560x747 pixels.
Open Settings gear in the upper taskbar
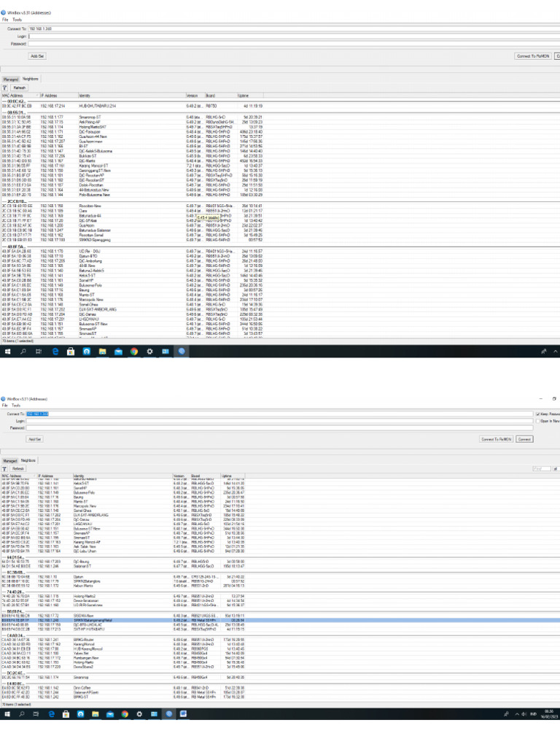(149, 352)
